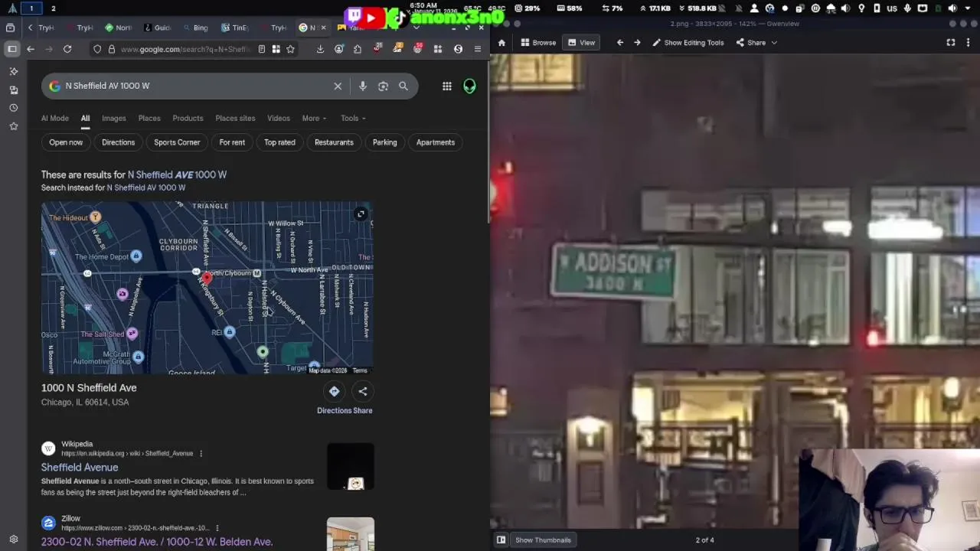Switch to AI Mode tab
This screenshot has width=980, height=551.
pos(55,118)
